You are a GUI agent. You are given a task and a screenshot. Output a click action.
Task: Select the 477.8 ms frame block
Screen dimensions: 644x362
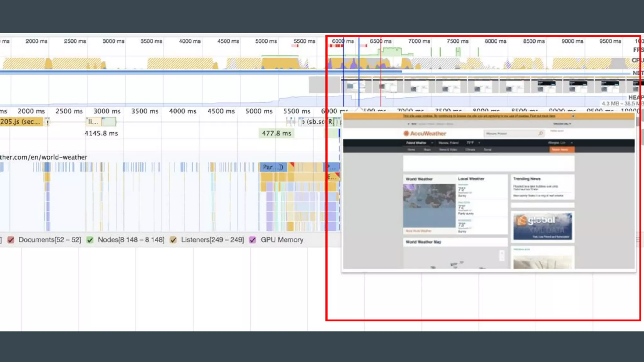coord(276,133)
